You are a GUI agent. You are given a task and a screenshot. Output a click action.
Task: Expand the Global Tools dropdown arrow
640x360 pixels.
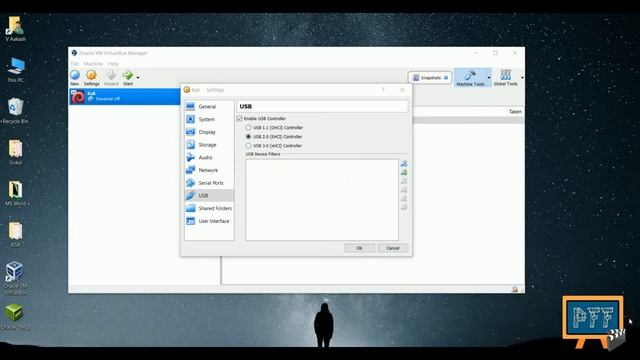(522, 78)
